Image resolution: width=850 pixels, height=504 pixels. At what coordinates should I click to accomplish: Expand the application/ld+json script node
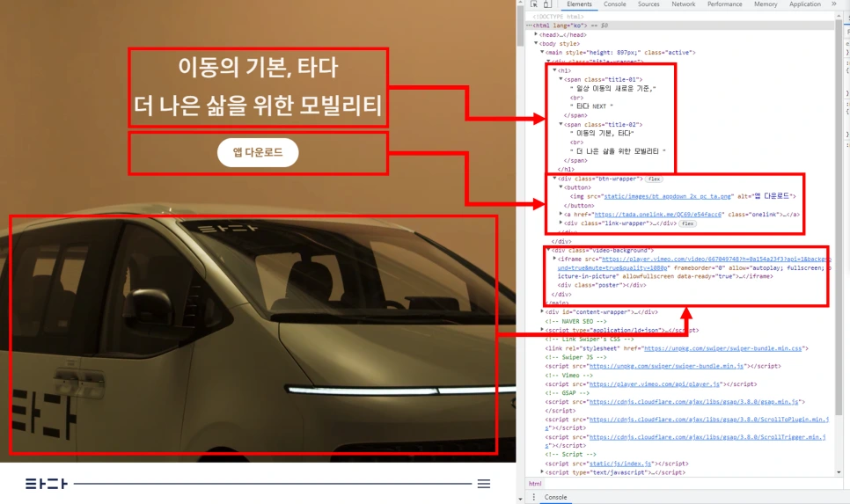pyautogui.click(x=541, y=330)
